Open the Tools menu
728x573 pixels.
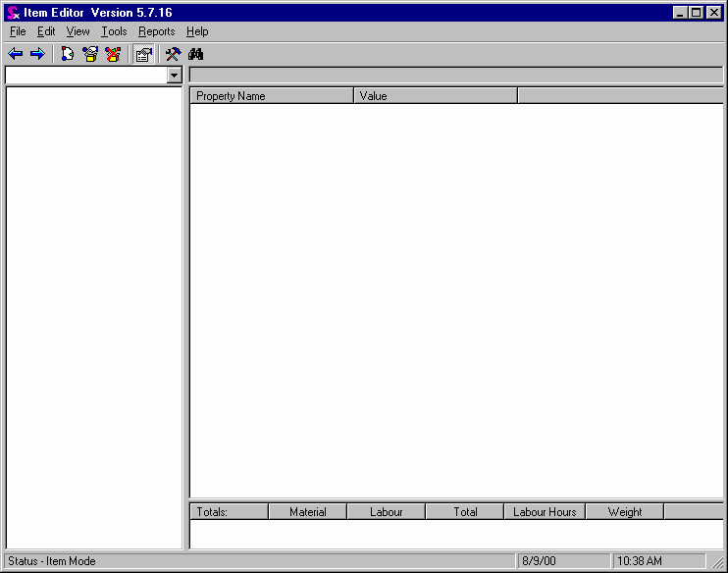(114, 31)
